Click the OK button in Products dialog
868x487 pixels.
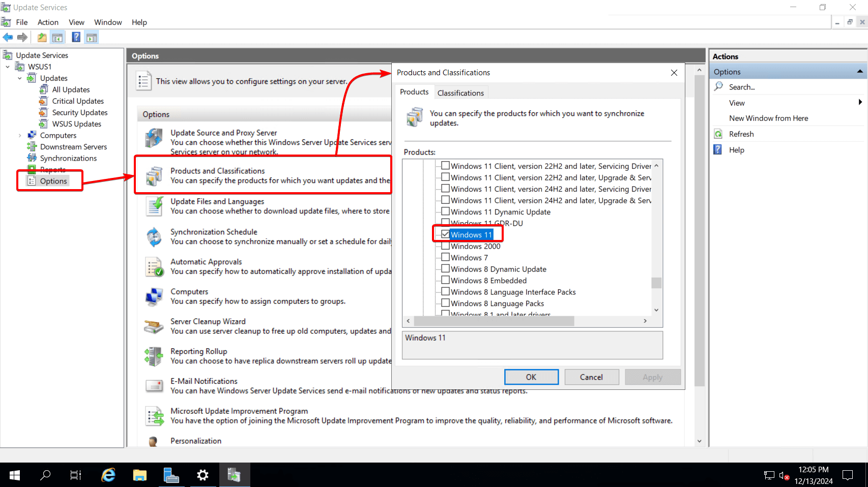click(x=531, y=377)
